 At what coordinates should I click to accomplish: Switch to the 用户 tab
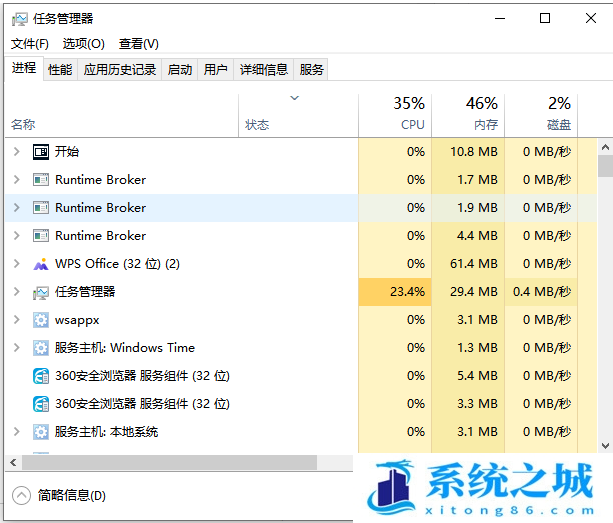(215, 70)
